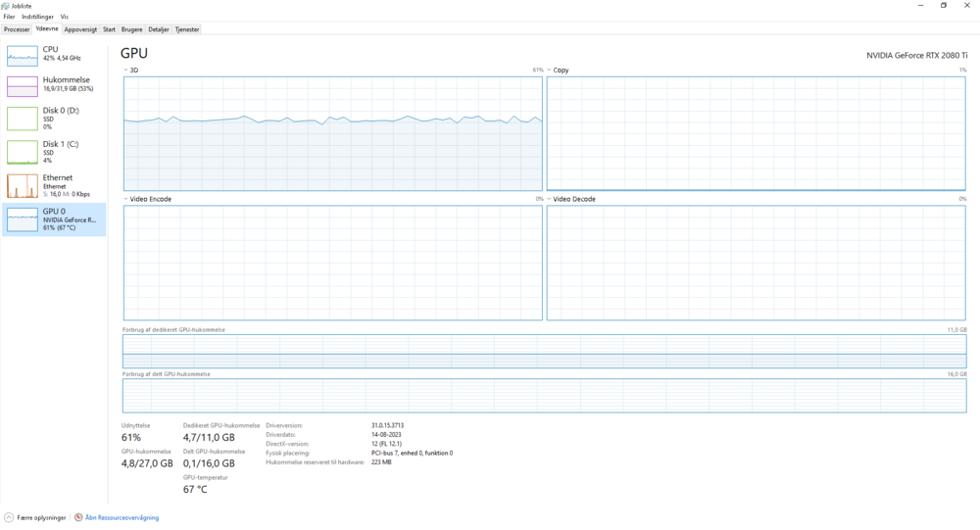
Task: Collapse details with the Færre oplysninger arrow
Action: 9,517
